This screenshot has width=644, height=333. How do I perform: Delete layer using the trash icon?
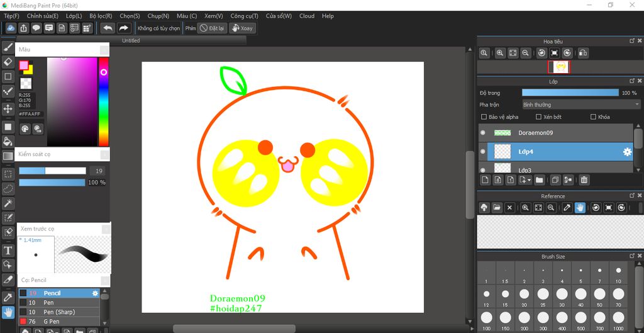pos(584,180)
